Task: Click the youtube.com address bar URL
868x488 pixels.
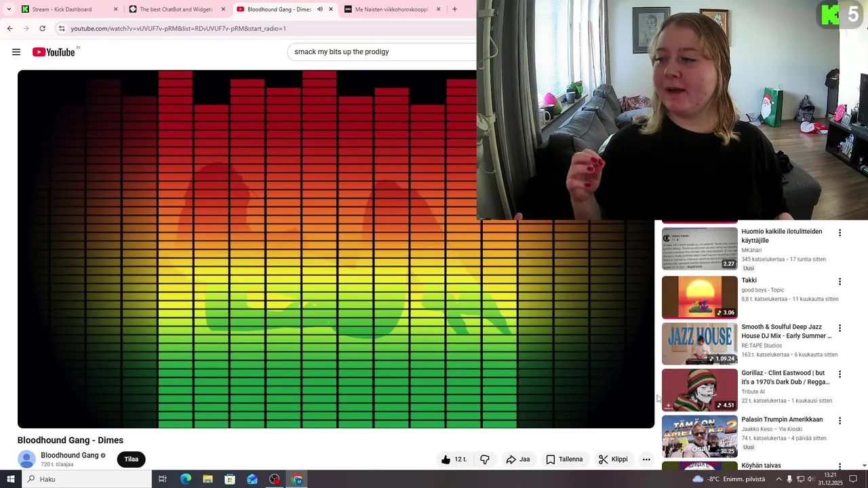Action: click(x=178, y=28)
